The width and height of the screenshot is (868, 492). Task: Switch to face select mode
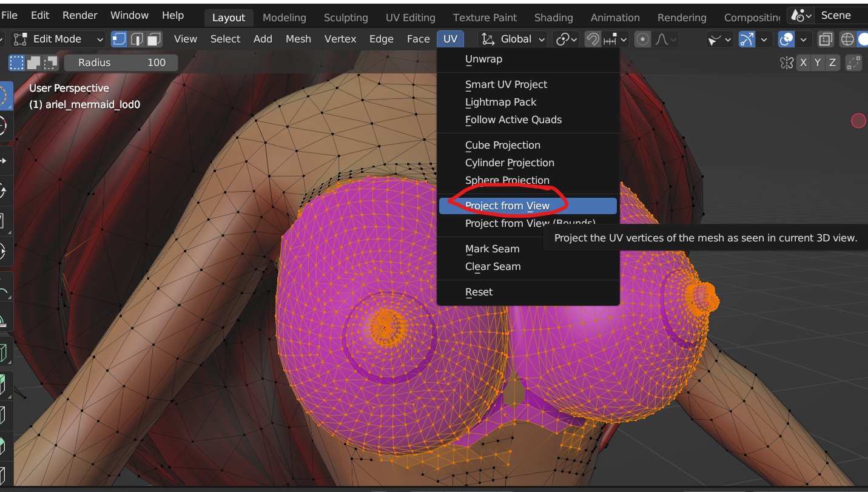click(x=154, y=39)
